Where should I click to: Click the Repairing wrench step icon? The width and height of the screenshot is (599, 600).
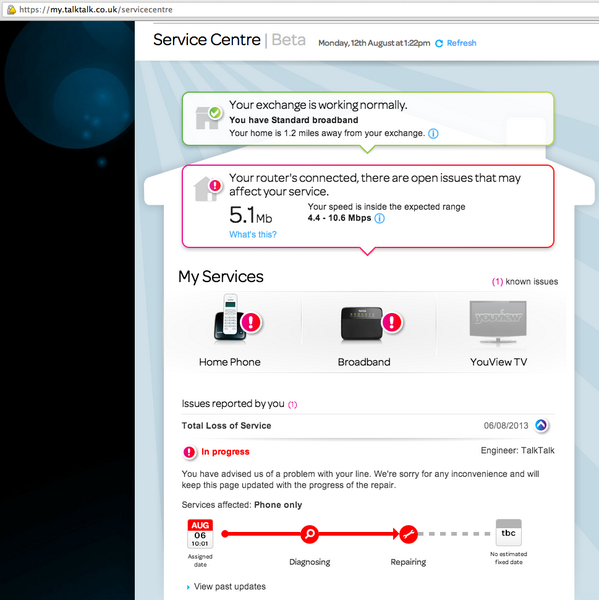[408, 534]
